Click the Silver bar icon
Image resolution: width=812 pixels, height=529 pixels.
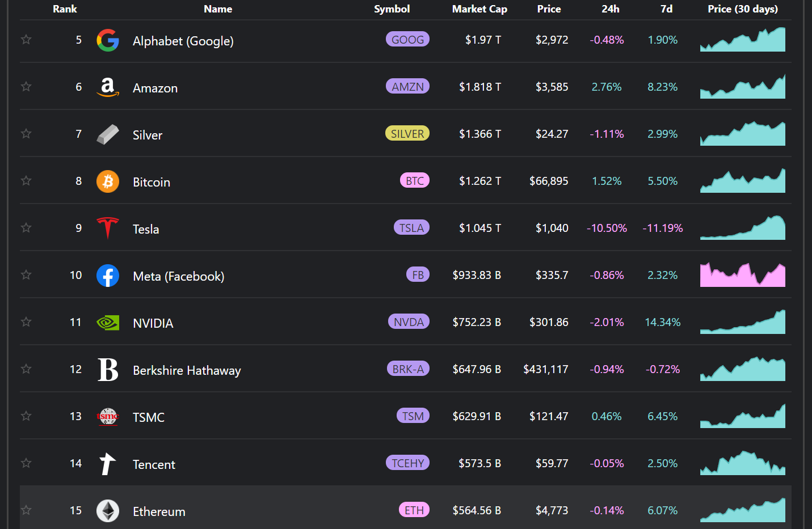click(107, 134)
